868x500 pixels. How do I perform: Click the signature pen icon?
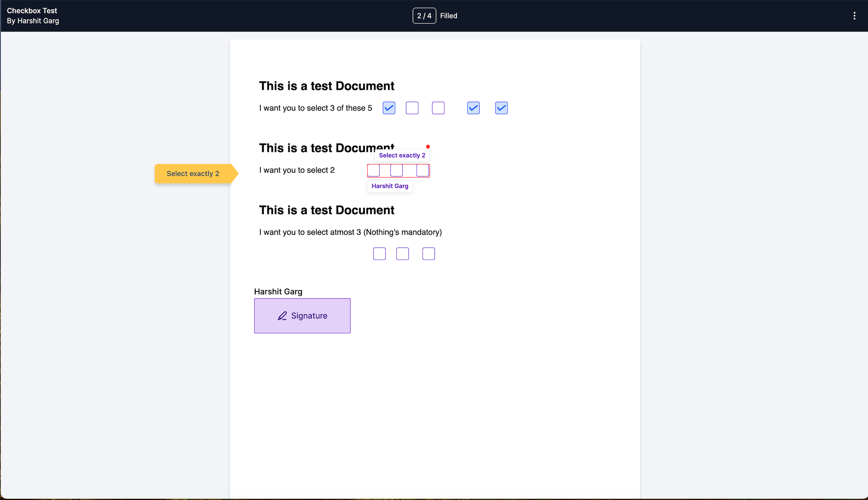[x=282, y=316]
